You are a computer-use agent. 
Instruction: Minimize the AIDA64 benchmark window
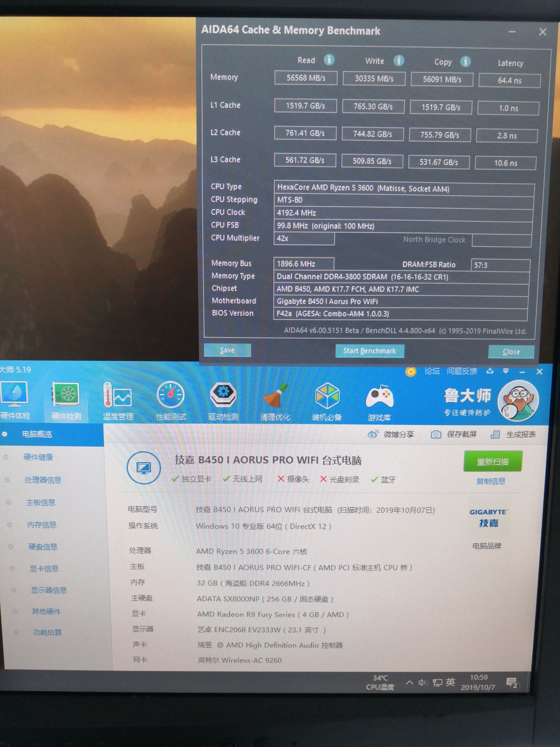pos(512,32)
